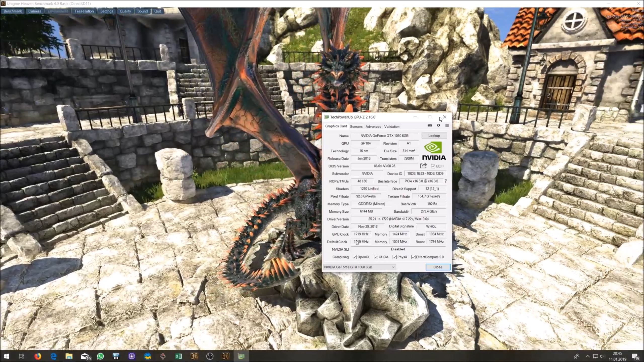Click the volume speaker icon
Viewport: 644px width, 362px height.
coord(602,356)
